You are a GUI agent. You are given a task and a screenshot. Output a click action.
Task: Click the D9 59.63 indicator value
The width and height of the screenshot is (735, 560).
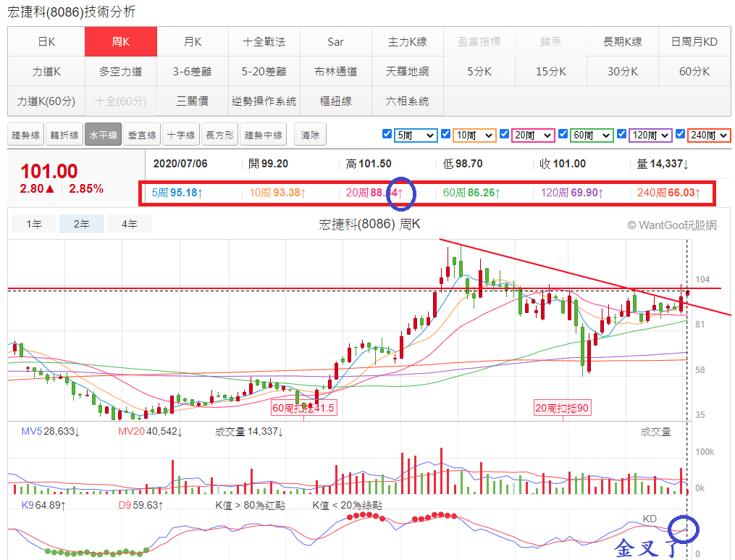click(x=140, y=506)
